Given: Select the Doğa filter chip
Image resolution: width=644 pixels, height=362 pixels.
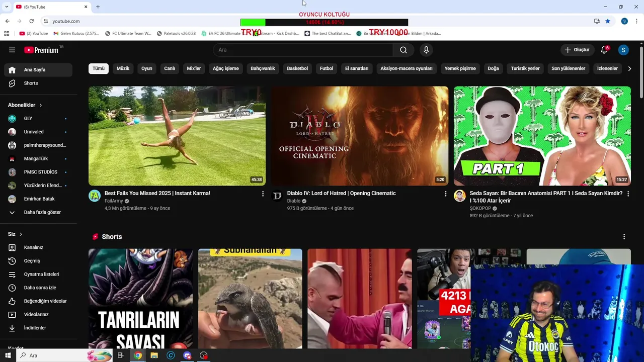Looking at the screenshot, I should pyautogui.click(x=493, y=68).
